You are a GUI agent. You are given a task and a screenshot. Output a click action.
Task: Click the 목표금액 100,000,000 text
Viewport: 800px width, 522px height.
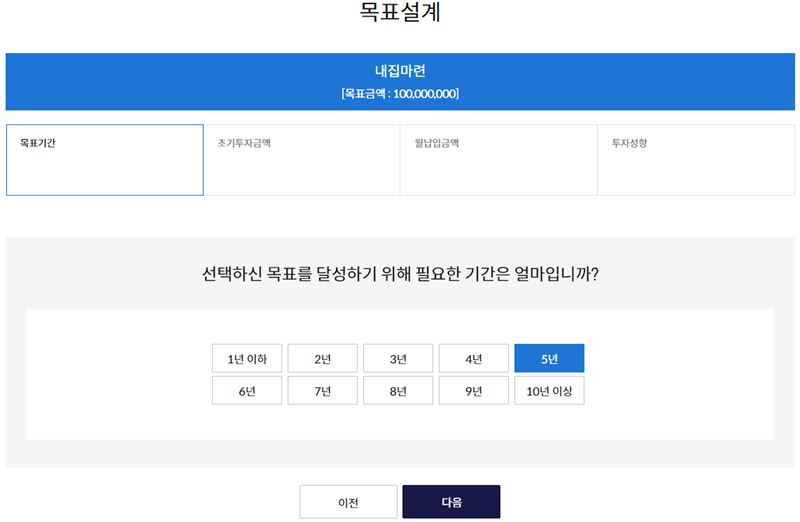(x=400, y=93)
